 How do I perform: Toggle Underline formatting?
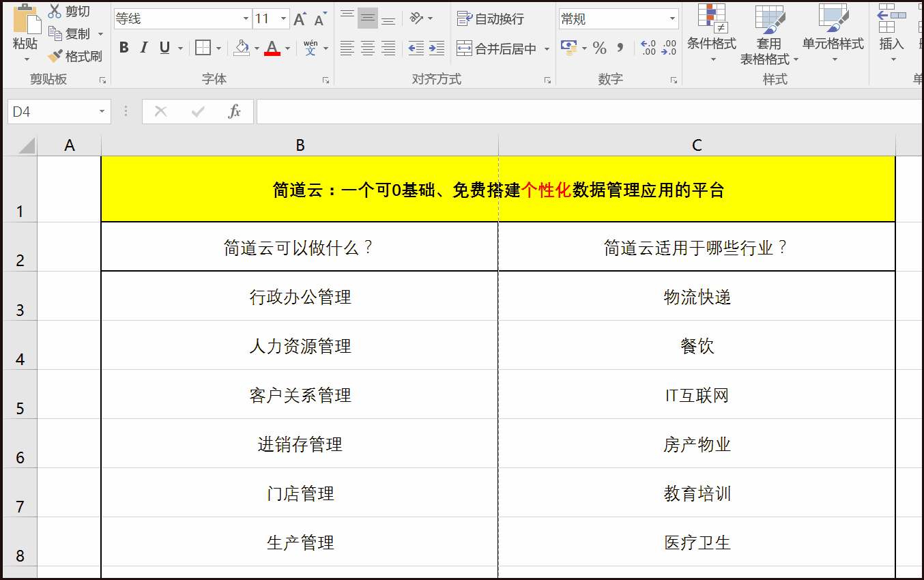[164, 48]
